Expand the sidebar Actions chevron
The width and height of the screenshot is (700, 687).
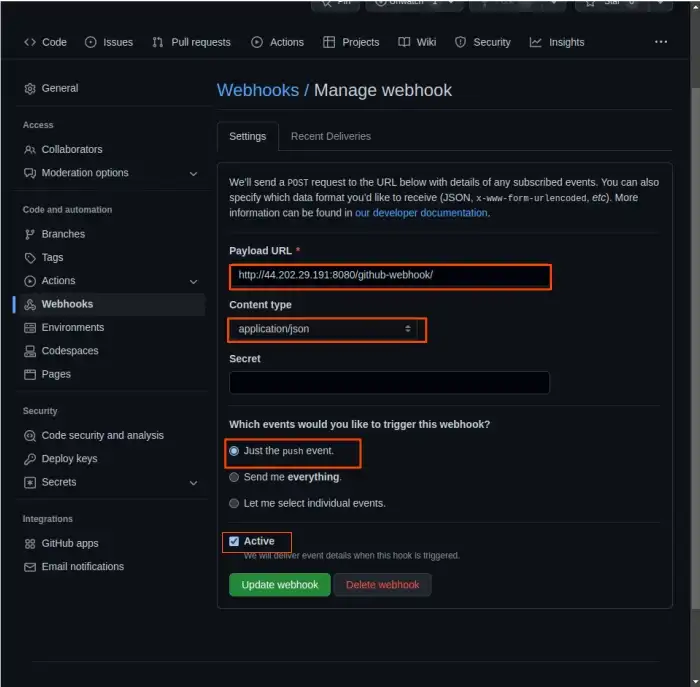click(x=193, y=282)
